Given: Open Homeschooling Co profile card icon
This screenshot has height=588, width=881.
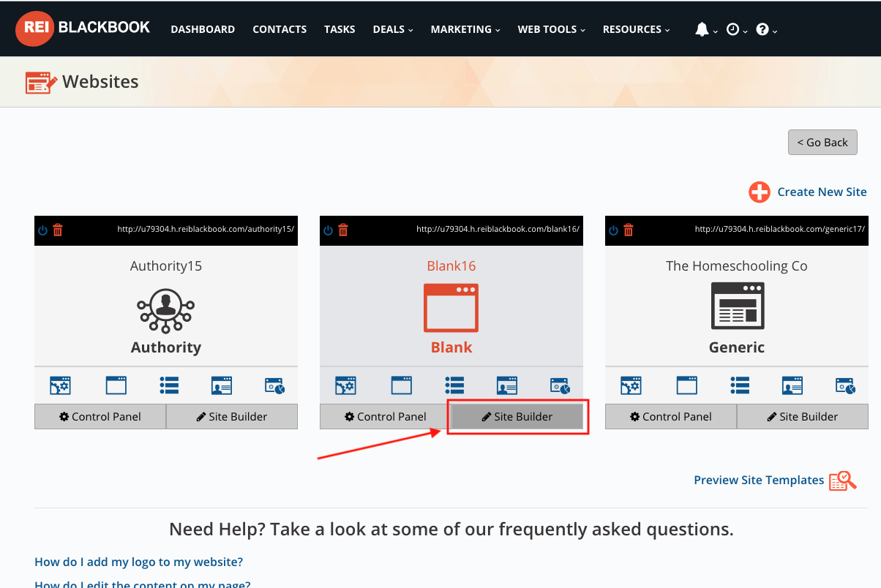Looking at the screenshot, I should (x=792, y=385).
